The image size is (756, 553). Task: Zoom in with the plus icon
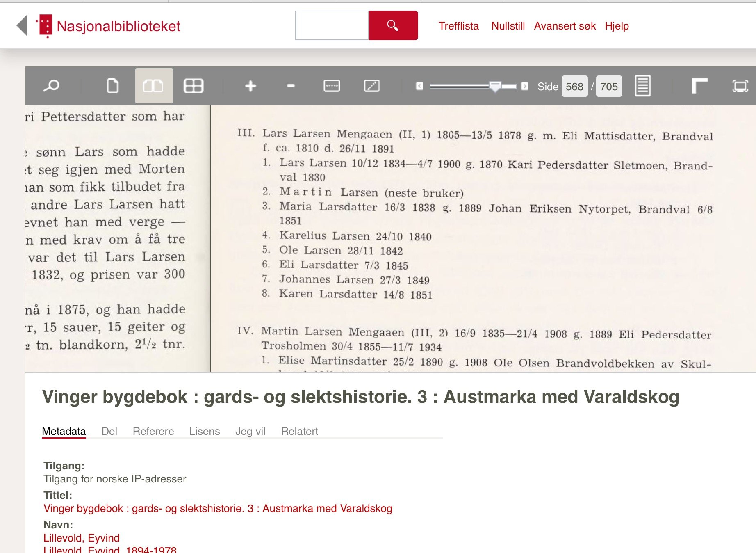point(250,86)
